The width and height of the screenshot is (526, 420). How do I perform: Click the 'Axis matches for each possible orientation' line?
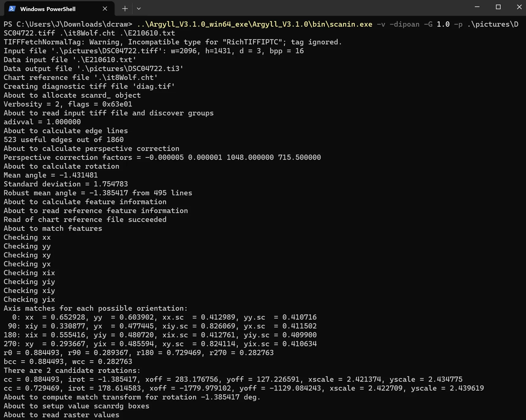pos(95,308)
